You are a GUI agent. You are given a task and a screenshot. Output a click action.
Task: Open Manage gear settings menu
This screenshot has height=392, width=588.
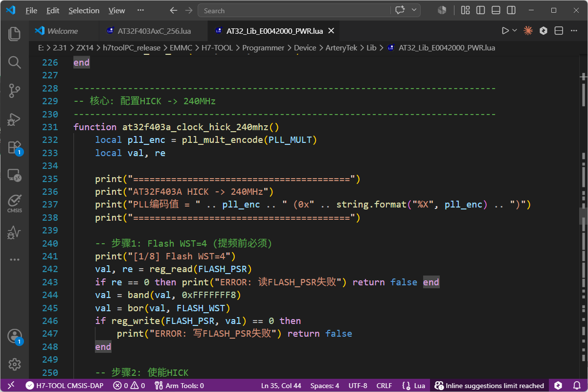(15, 364)
